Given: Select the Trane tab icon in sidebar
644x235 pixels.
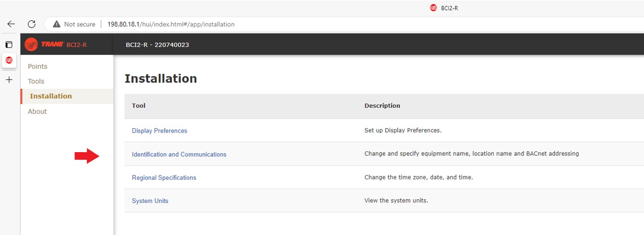Looking at the screenshot, I should pos(9,60).
